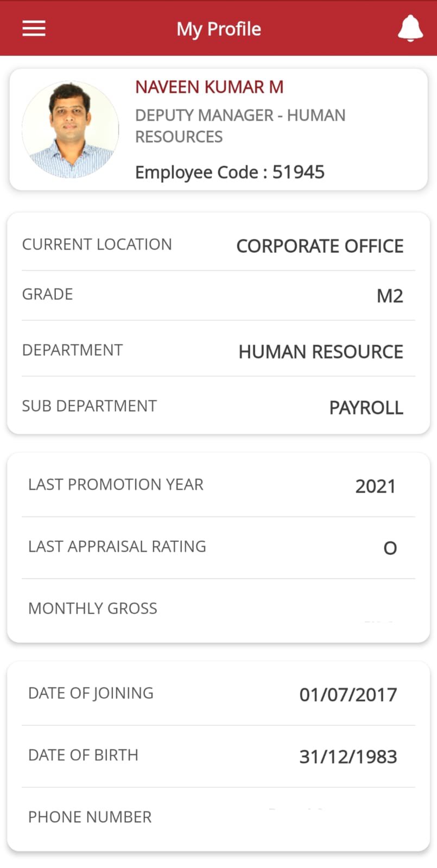Reveal the hidden Monthly Gross amount
This screenshot has height=868, width=437.
pyautogui.click(x=378, y=620)
